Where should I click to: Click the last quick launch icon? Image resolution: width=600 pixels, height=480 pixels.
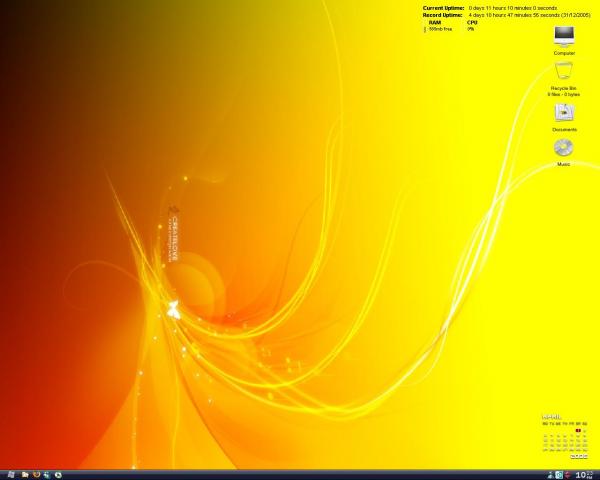[60, 474]
